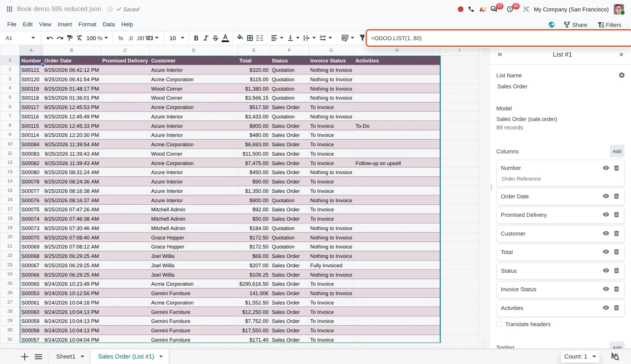Toggle strikethrough formatting

tap(215, 38)
